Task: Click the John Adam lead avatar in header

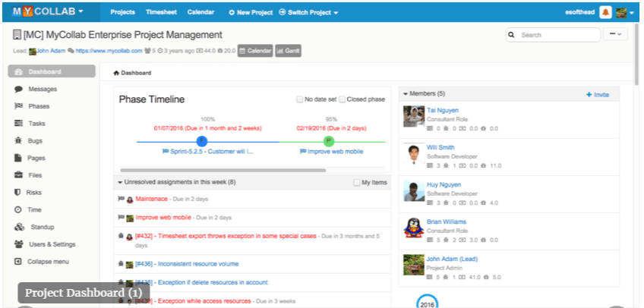Action: click(33, 52)
